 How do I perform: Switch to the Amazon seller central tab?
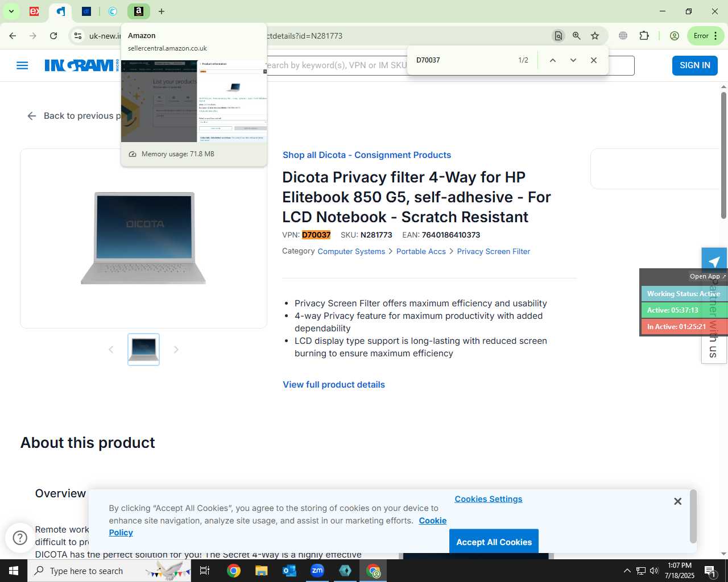point(139,11)
